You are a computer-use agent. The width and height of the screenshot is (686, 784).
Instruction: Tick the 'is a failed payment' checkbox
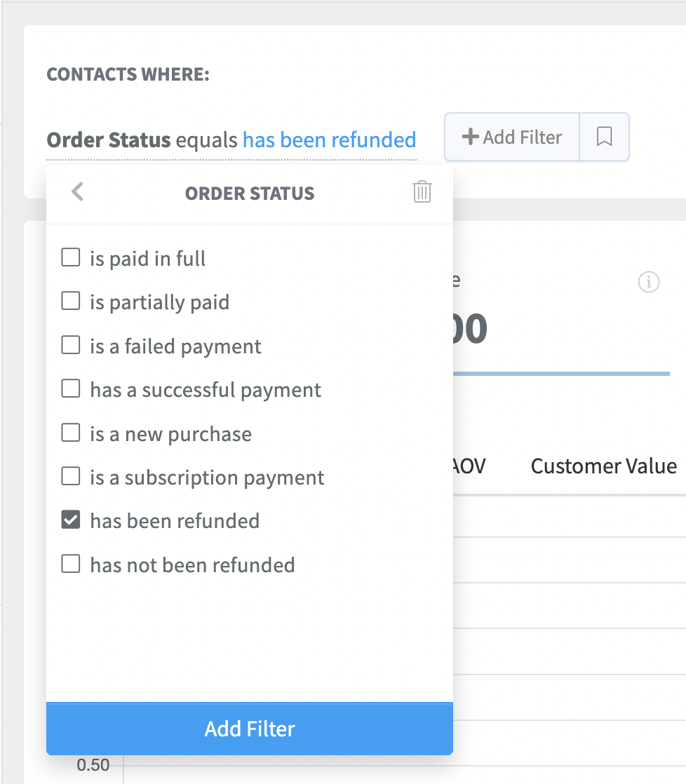point(71,345)
